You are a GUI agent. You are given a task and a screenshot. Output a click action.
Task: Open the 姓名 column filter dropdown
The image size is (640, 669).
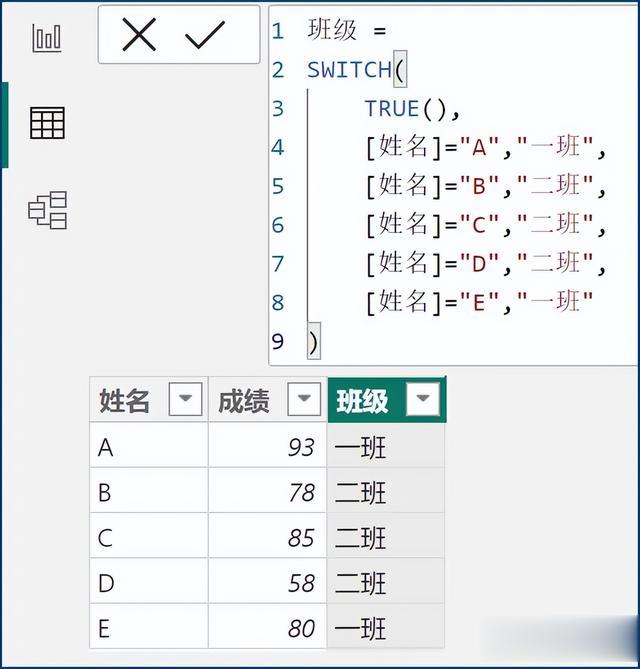point(185,399)
